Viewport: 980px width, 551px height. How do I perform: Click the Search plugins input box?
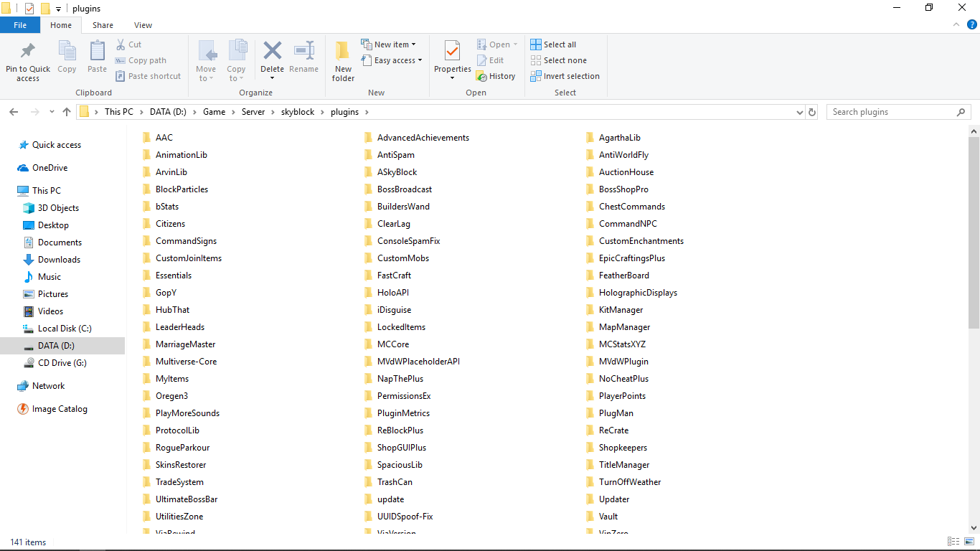point(890,112)
